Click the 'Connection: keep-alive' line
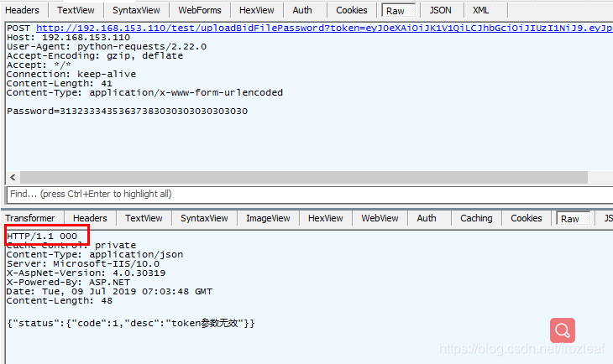613x364 pixels. tap(71, 74)
